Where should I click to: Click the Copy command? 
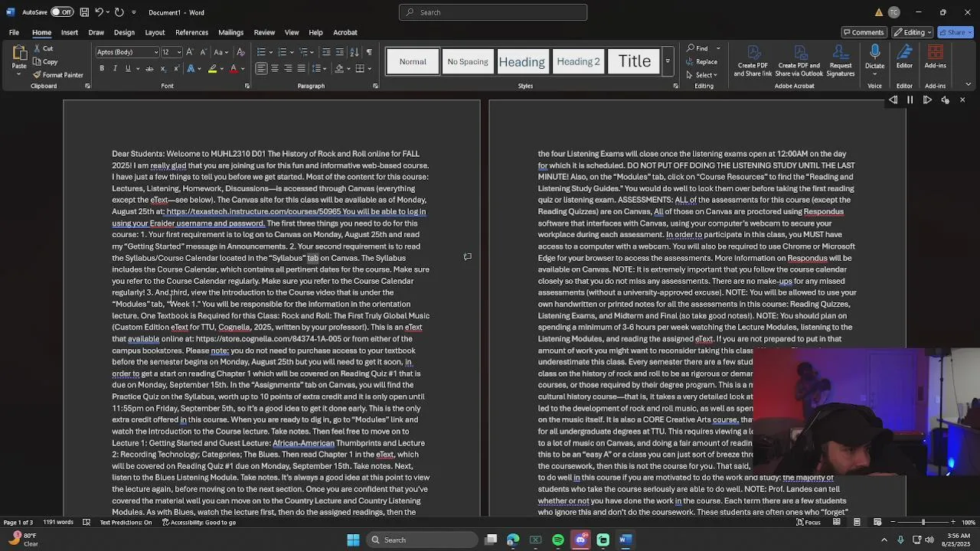point(45,61)
